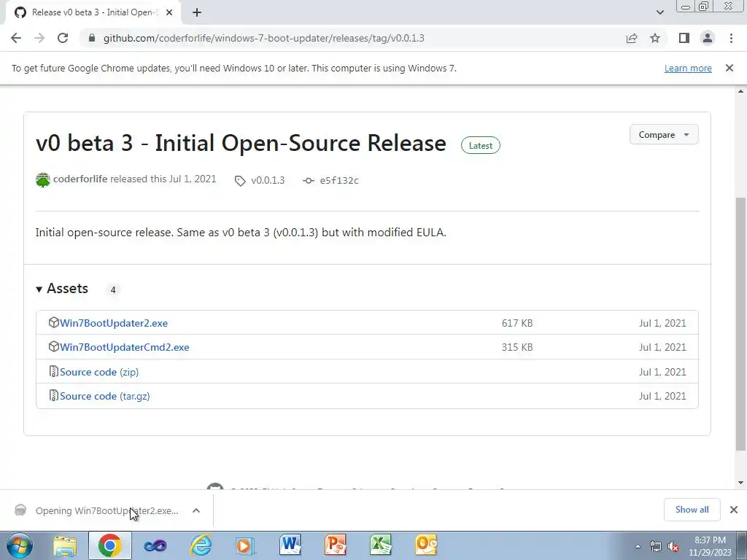Open the taskbar clock and date

pos(710,546)
